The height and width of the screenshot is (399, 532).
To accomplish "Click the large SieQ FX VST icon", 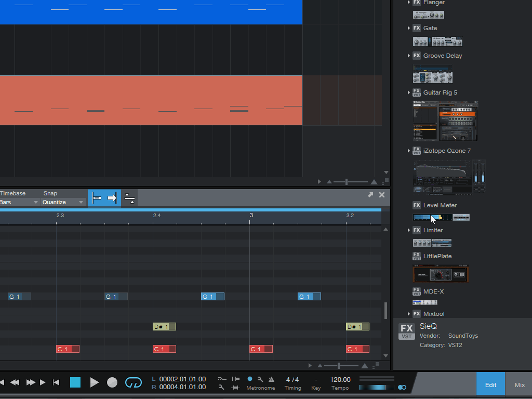I will pyautogui.click(x=406, y=331).
